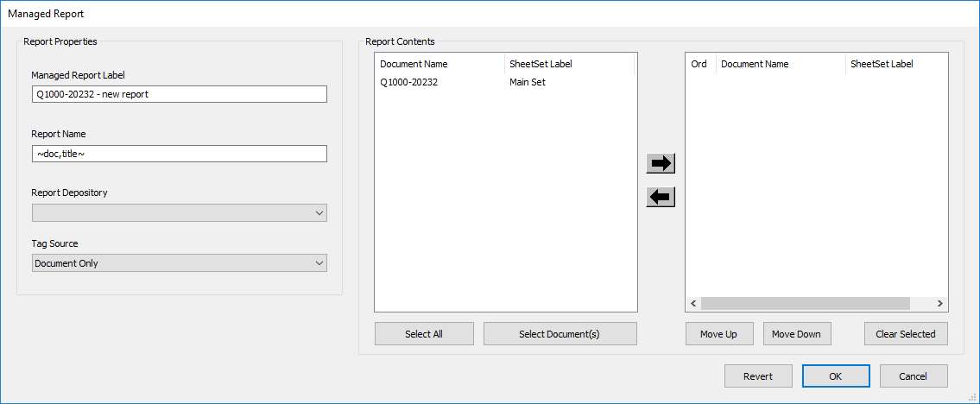Revert the report changes
The image size is (980, 404).
[757, 376]
